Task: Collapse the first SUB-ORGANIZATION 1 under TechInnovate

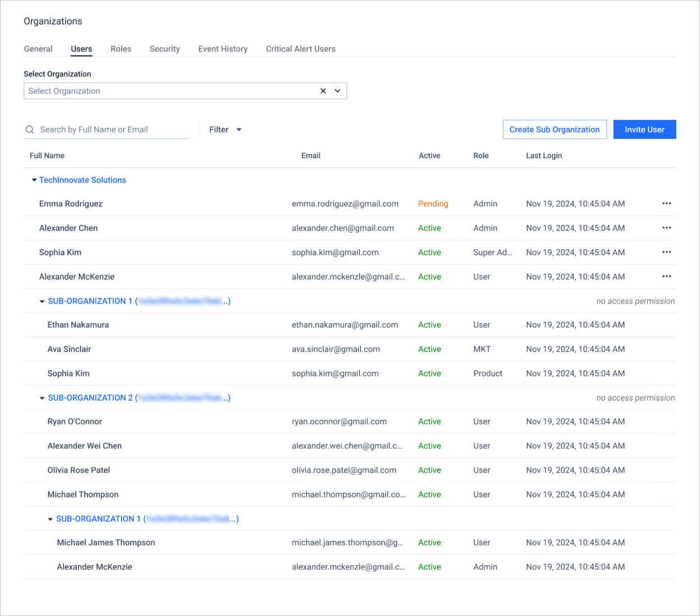Action: (x=42, y=301)
